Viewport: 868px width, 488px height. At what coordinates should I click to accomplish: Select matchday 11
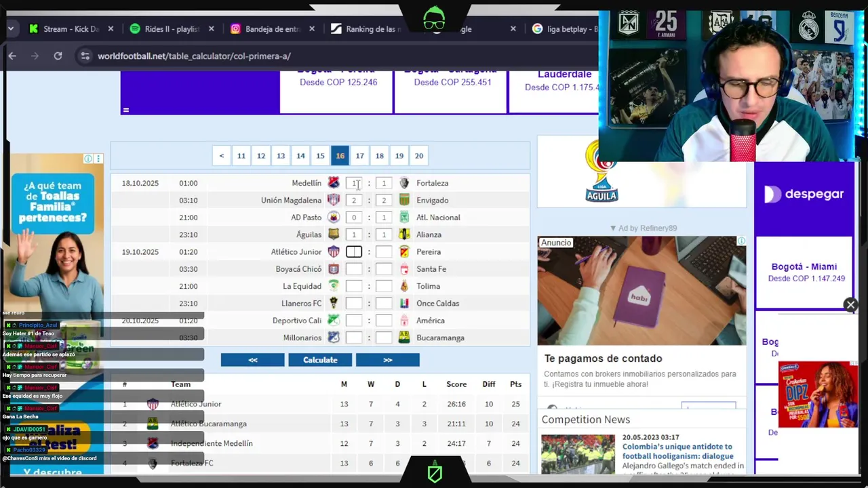241,156
